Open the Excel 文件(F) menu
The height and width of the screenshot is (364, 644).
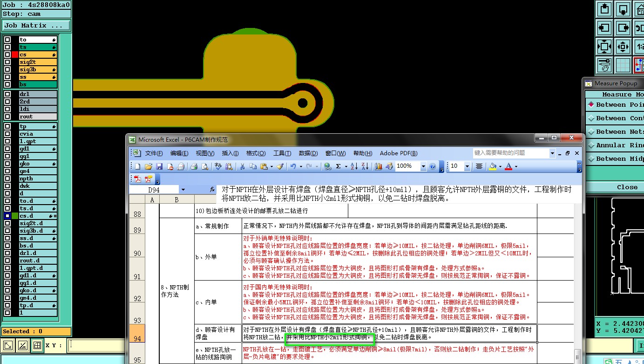154,153
